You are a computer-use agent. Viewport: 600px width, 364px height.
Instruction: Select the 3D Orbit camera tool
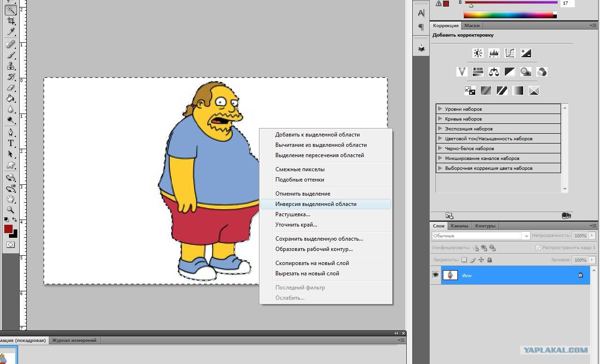(x=10, y=189)
